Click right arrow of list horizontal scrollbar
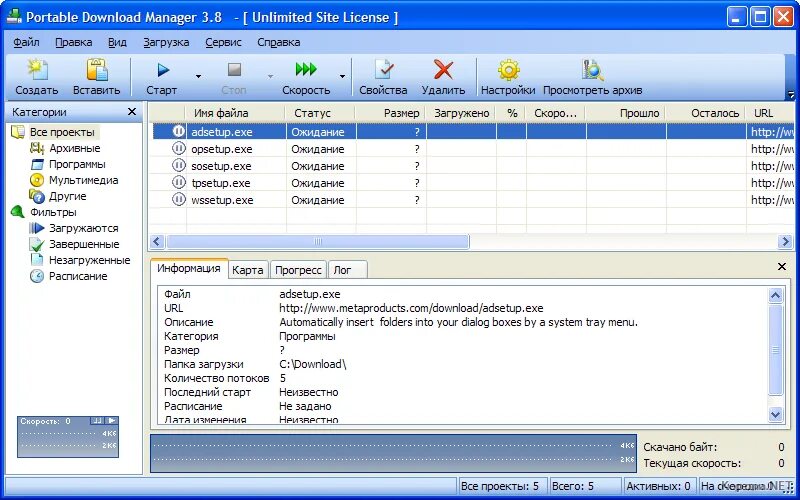 click(785, 241)
